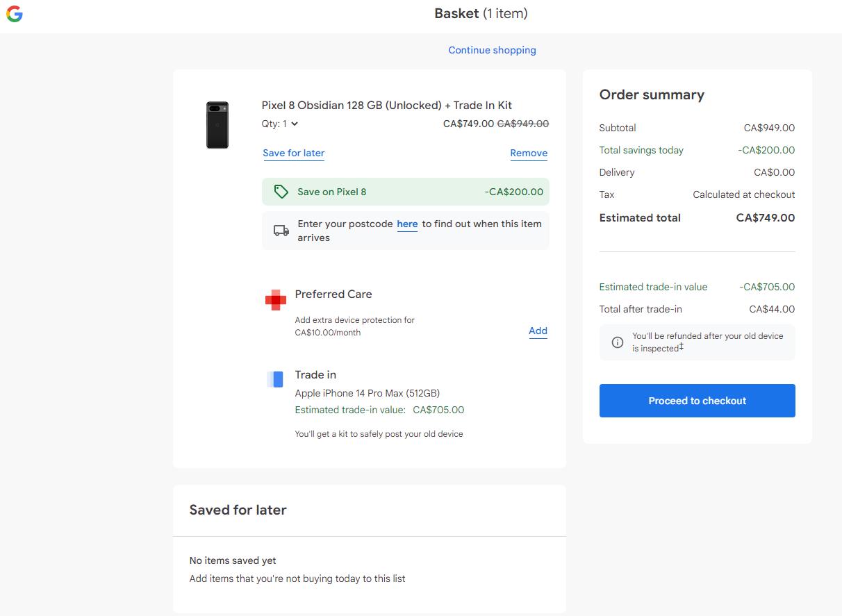The width and height of the screenshot is (842, 616).
Task: Click 'Calculated at checkout' tax text
Action: (x=744, y=194)
